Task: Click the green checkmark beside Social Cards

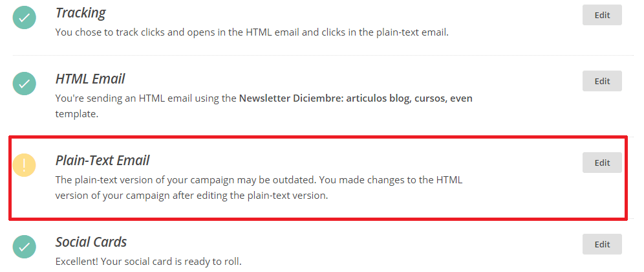Action: tap(25, 246)
